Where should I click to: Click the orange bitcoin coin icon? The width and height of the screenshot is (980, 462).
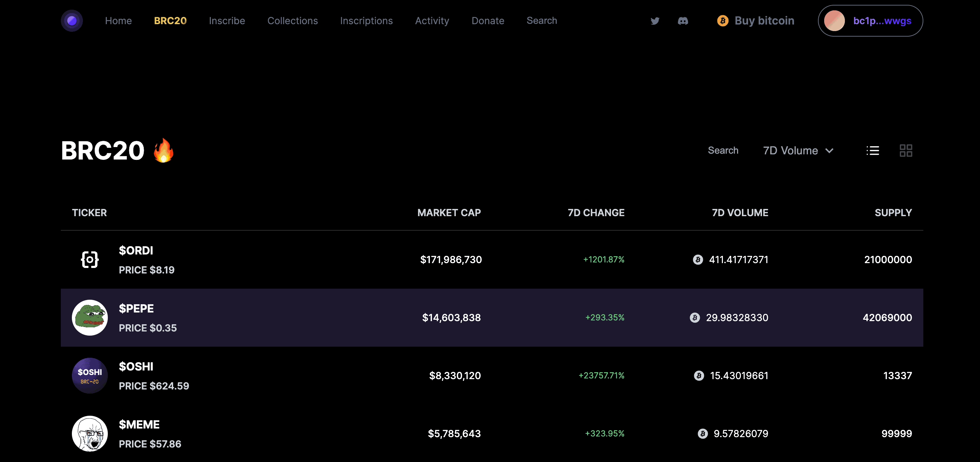click(x=723, y=20)
